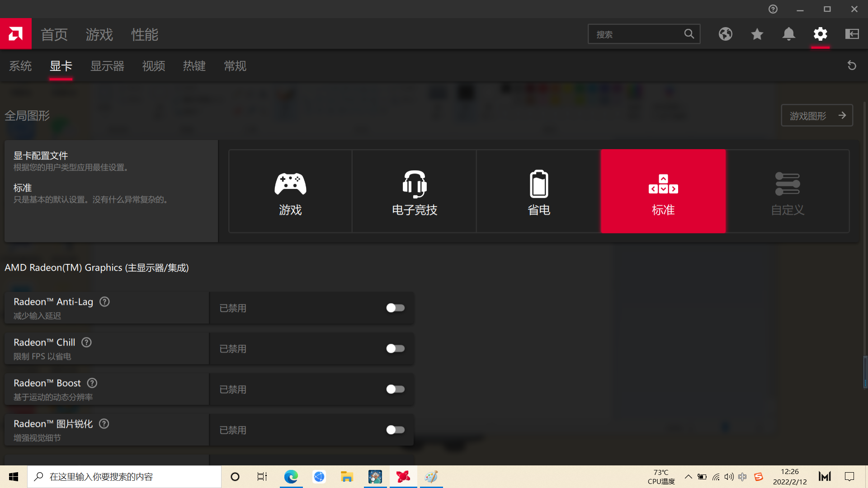Select the 电子竞技 headset profile

[x=414, y=191]
